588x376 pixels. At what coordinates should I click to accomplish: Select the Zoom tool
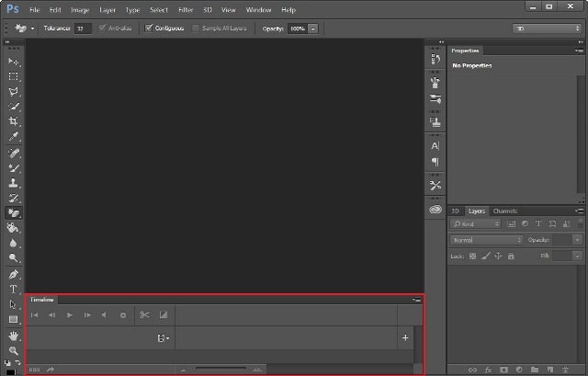(x=14, y=351)
